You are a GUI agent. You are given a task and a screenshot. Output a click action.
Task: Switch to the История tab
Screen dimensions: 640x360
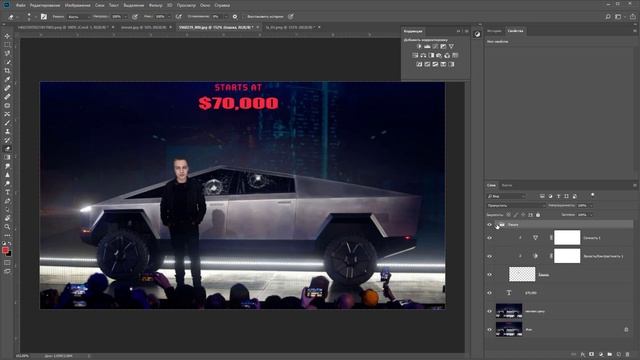[x=494, y=31]
